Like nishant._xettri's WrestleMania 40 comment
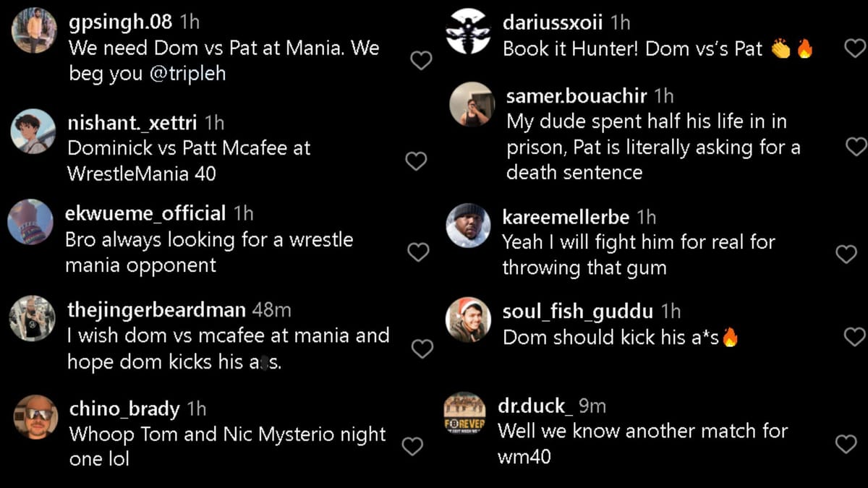This screenshot has width=868, height=488. tap(416, 160)
